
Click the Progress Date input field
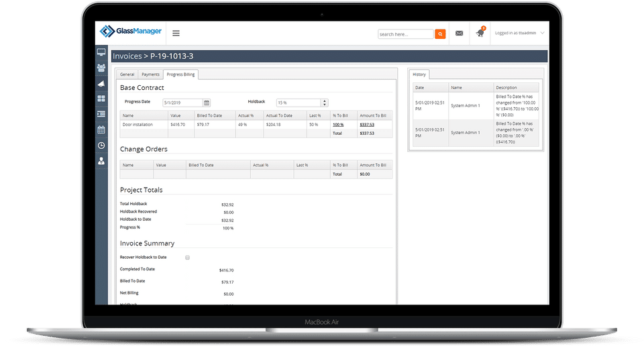point(182,103)
